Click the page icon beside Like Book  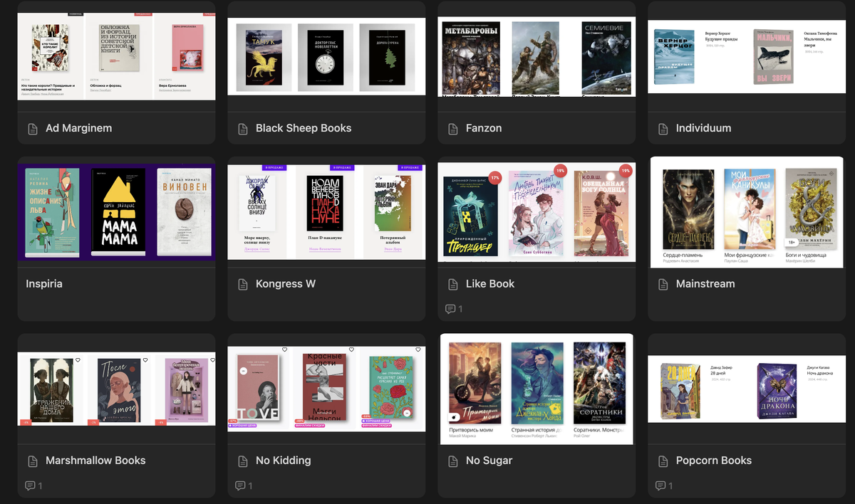(x=452, y=284)
